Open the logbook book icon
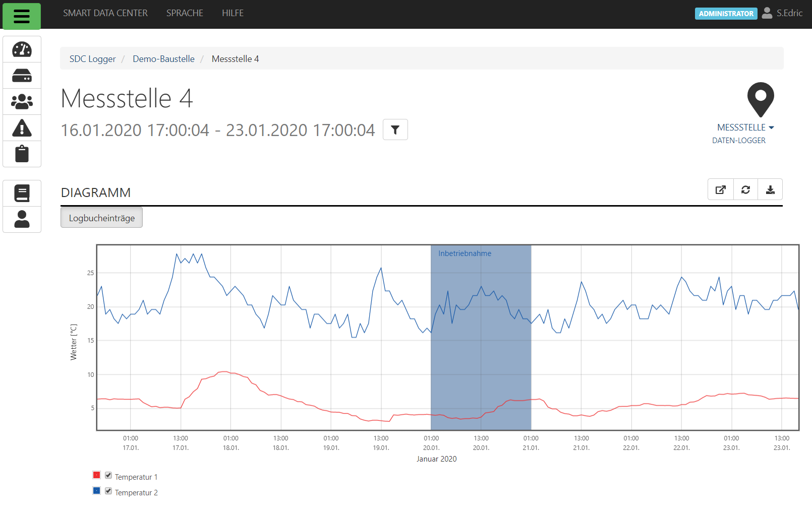 pyautogui.click(x=22, y=193)
